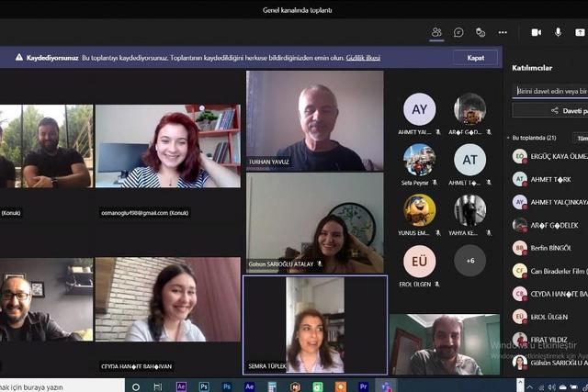Select the EÜ avatar of Erol Ülgen
Image resolution: width=588 pixels, height=392 pixels.
tap(419, 261)
